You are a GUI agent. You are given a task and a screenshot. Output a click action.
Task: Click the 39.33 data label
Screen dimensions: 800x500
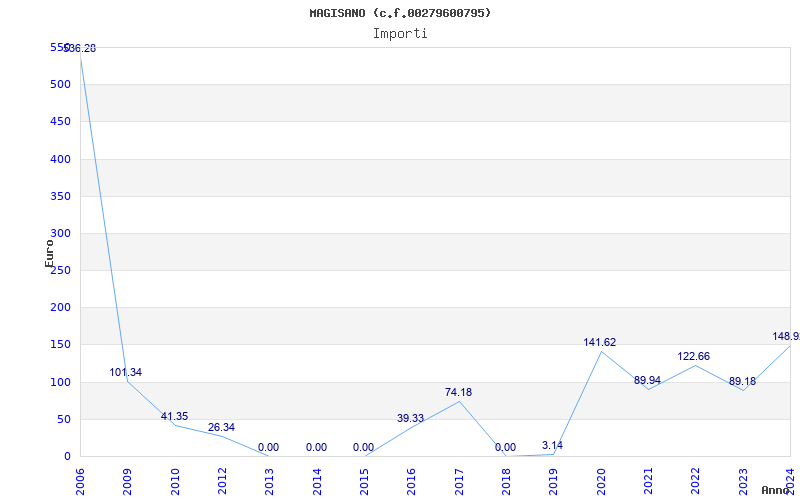tap(410, 418)
